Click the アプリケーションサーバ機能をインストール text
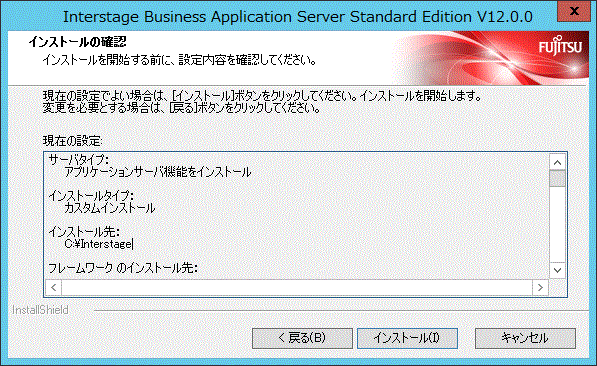 click(158, 172)
